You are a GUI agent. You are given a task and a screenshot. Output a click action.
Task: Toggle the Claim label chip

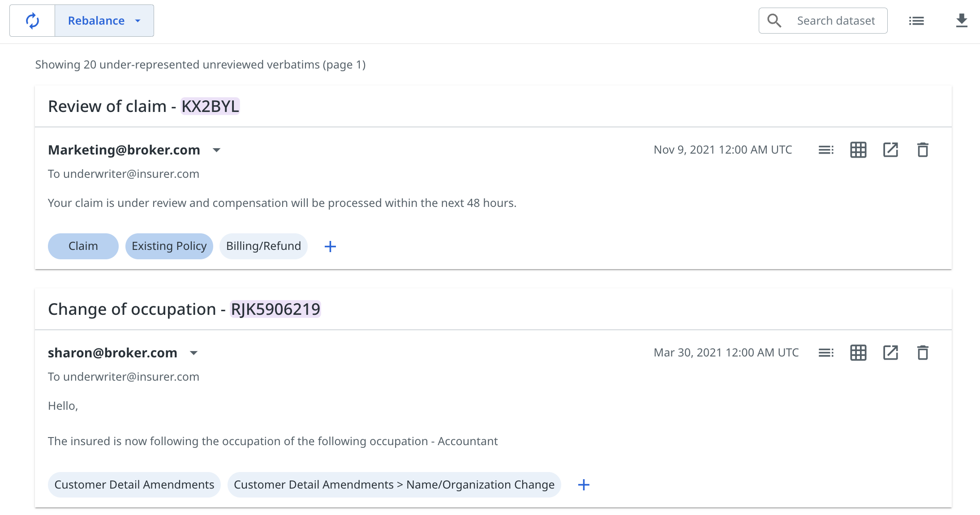tap(83, 246)
